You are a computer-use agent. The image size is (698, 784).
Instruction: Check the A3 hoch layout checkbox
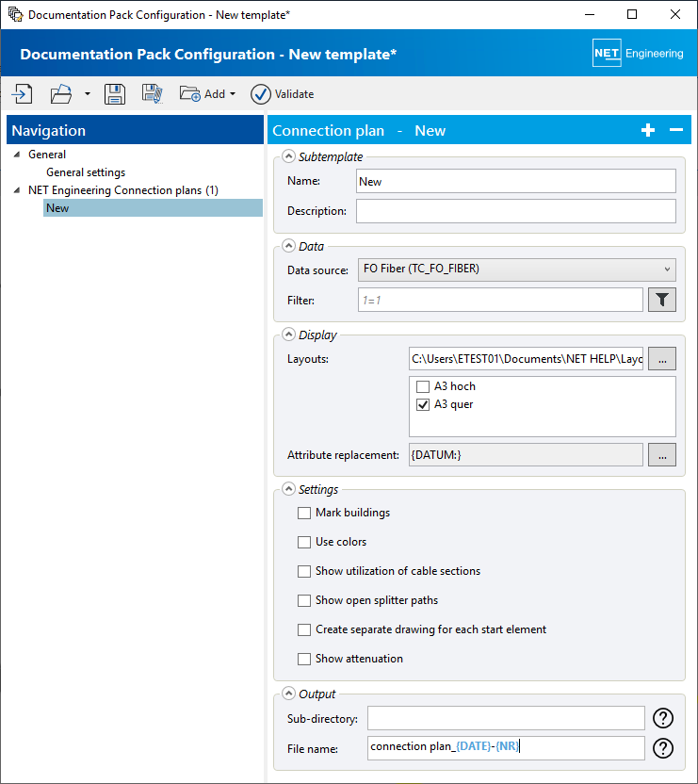423,386
